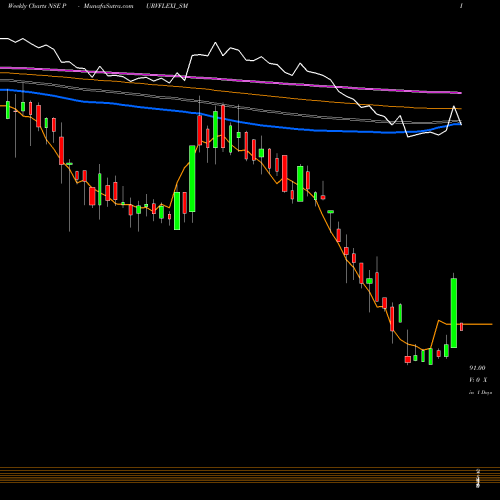Image resolution: width=500 pixels, height=500 pixels.
Task: Open the MunafaSutra.com label
Action: [108, 6]
